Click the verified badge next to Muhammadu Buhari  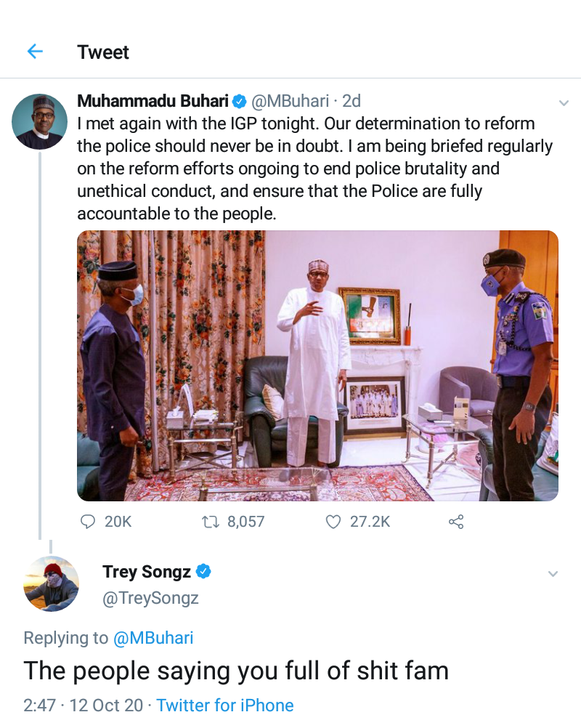[x=239, y=101]
